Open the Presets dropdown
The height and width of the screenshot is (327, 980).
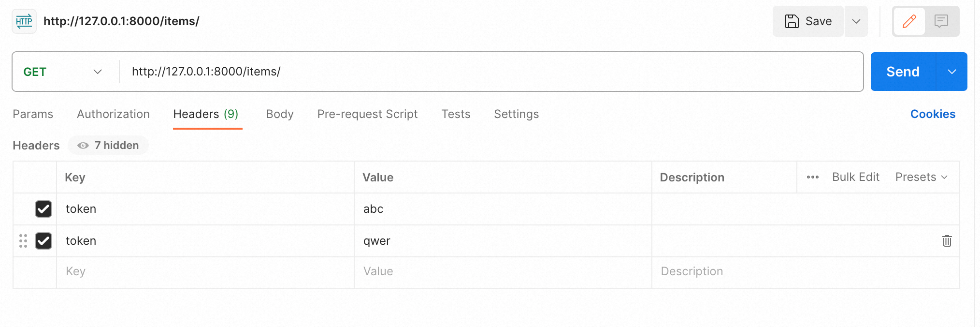(921, 178)
